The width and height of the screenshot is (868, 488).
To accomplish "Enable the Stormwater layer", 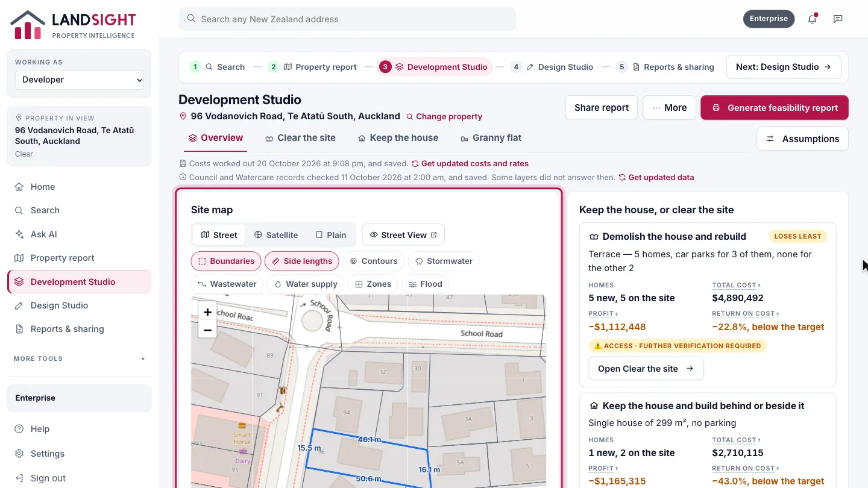I will [x=444, y=261].
